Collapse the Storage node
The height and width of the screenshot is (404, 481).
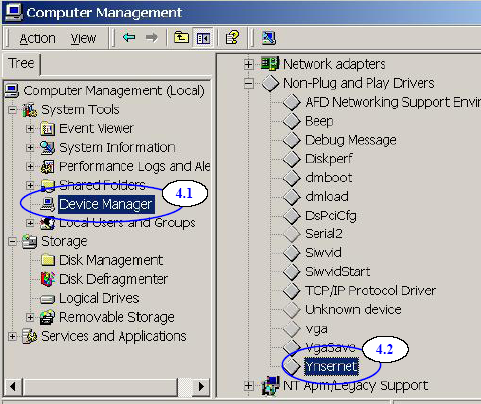pyautogui.click(x=12, y=241)
